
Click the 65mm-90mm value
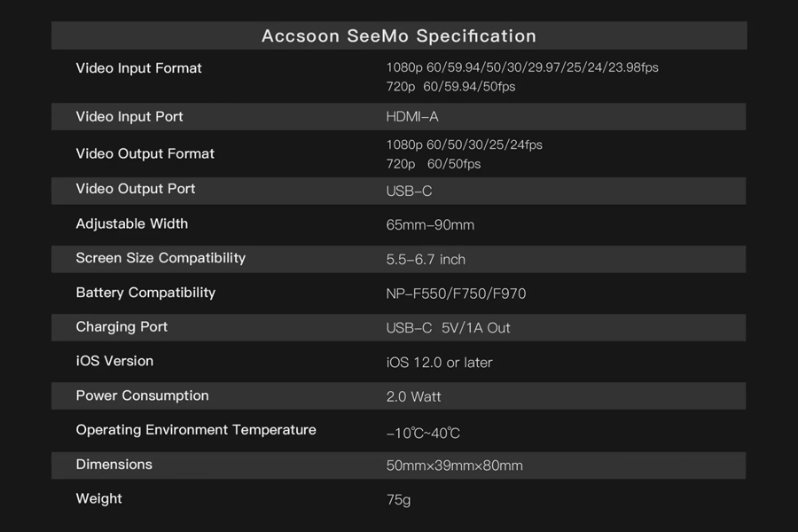click(430, 224)
